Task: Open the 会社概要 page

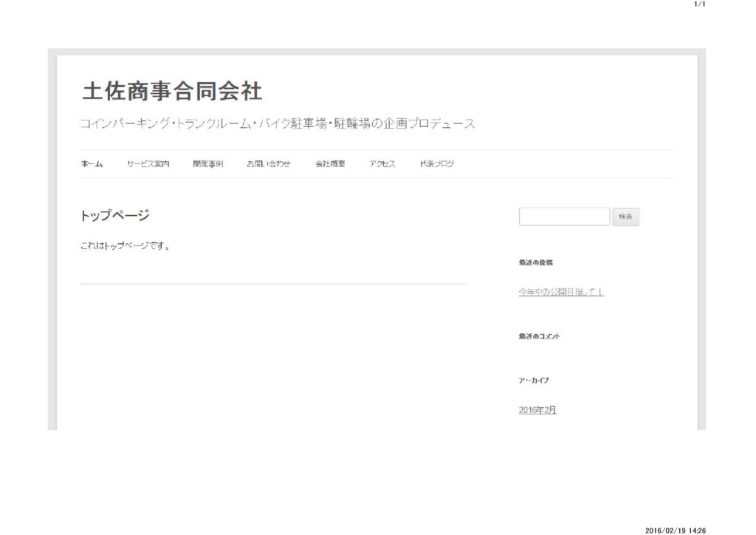Action: (330, 164)
